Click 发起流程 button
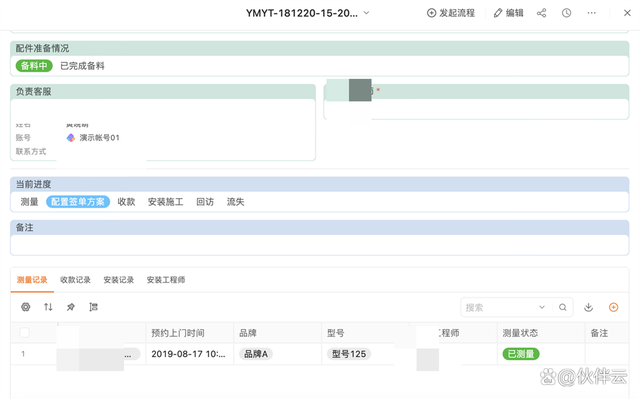The image size is (640, 399). (451, 13)
